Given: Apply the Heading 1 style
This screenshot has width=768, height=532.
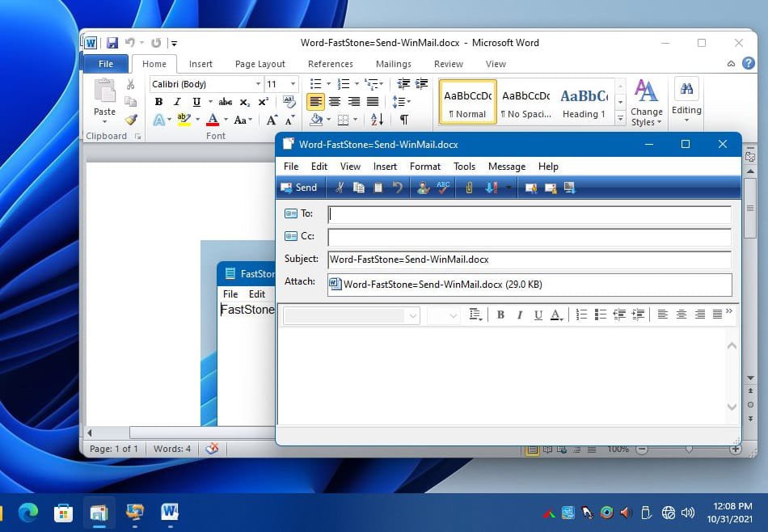Looking at the screenshot, I should pyautogui.click(x=584, y=102).
